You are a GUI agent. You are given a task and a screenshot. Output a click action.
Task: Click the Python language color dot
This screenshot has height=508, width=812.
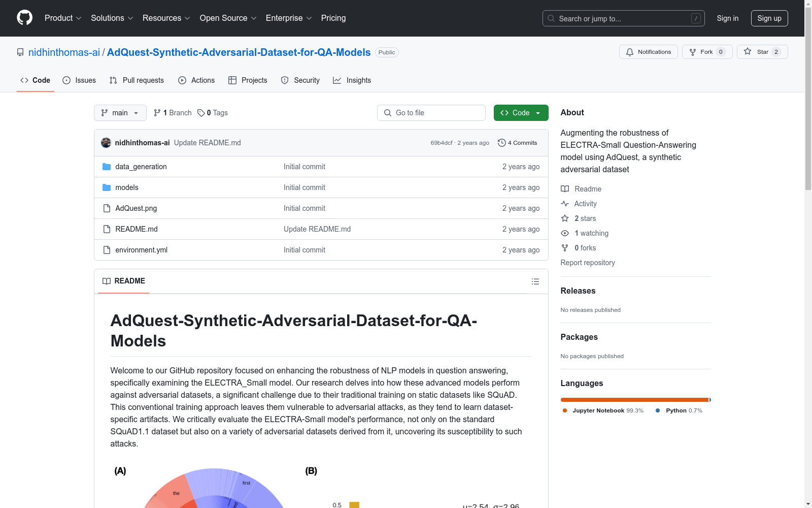click(658, 410)
